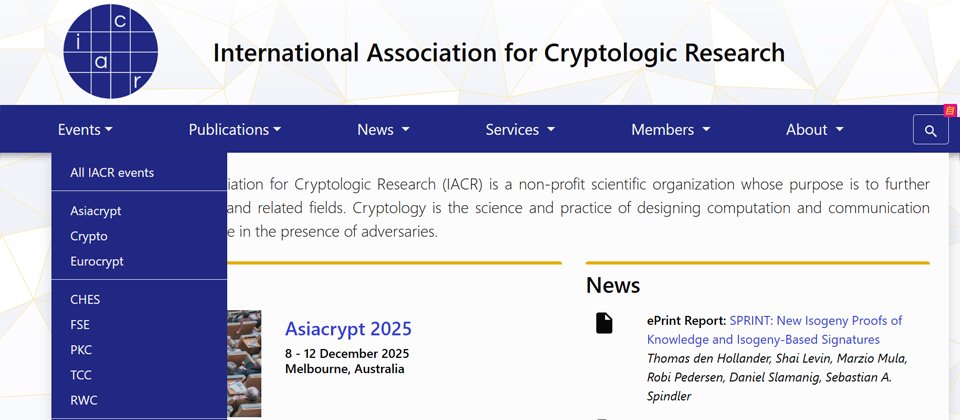
Task: Choose RWC from the Events menu
Action: (84, 400)
